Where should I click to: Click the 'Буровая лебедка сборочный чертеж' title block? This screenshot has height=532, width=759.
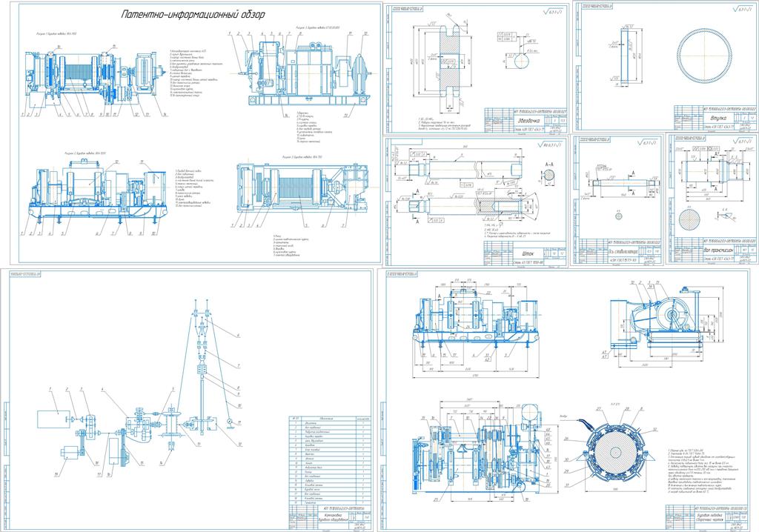pos(711,519)
